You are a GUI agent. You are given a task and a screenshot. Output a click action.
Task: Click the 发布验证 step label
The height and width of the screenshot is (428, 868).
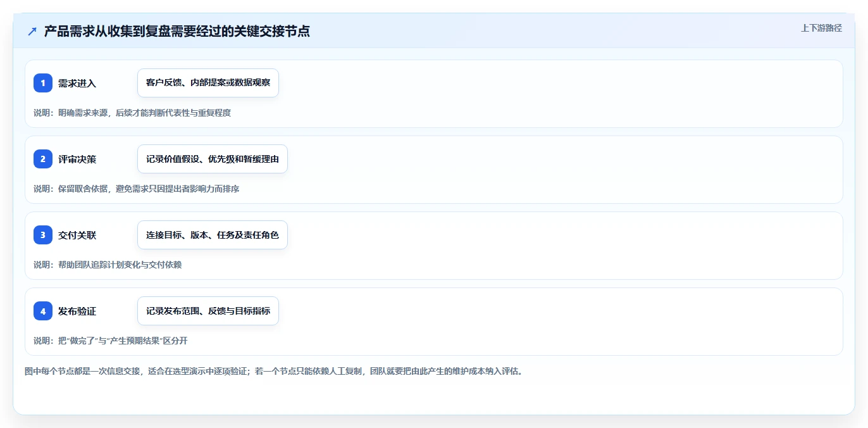[x=77, y=312]
